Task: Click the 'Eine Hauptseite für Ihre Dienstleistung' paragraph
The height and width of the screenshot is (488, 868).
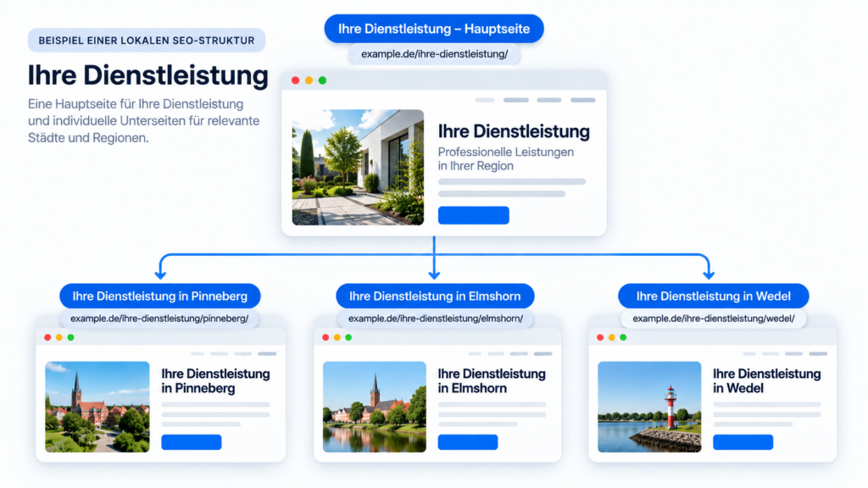Action: point(144,120)
